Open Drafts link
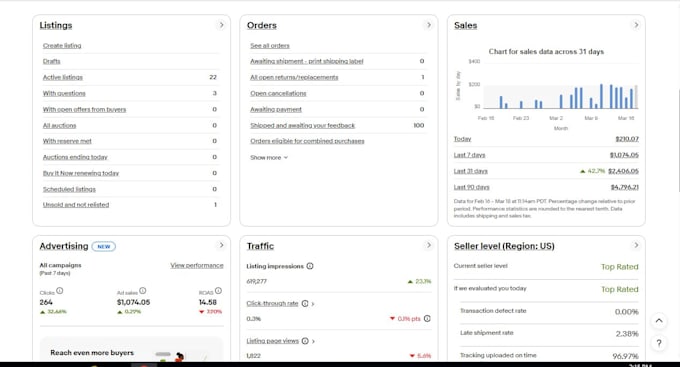Viewport: 680px width, 367px height. [52, 61]
